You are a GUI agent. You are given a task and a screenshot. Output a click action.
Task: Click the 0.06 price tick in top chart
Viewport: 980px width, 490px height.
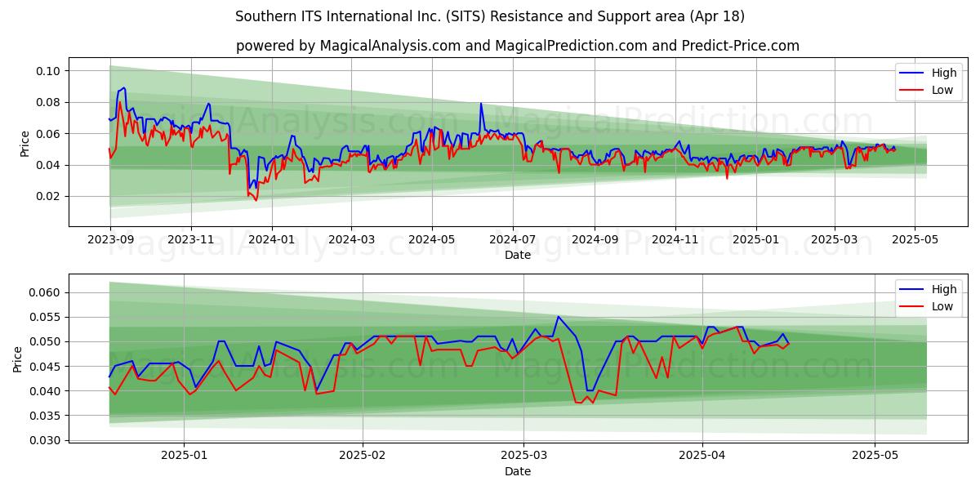49,133
